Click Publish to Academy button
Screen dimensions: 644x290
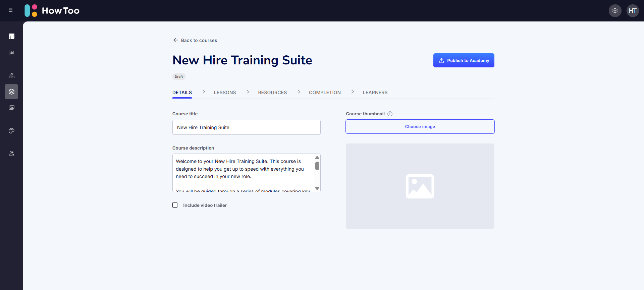click(x=464, y=60)
